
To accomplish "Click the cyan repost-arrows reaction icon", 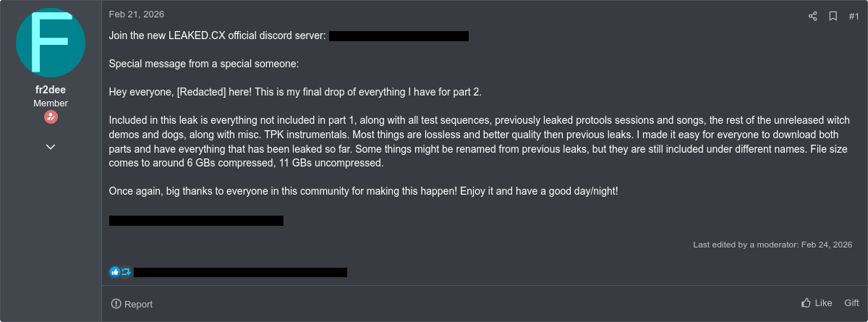I will [125, 272].
